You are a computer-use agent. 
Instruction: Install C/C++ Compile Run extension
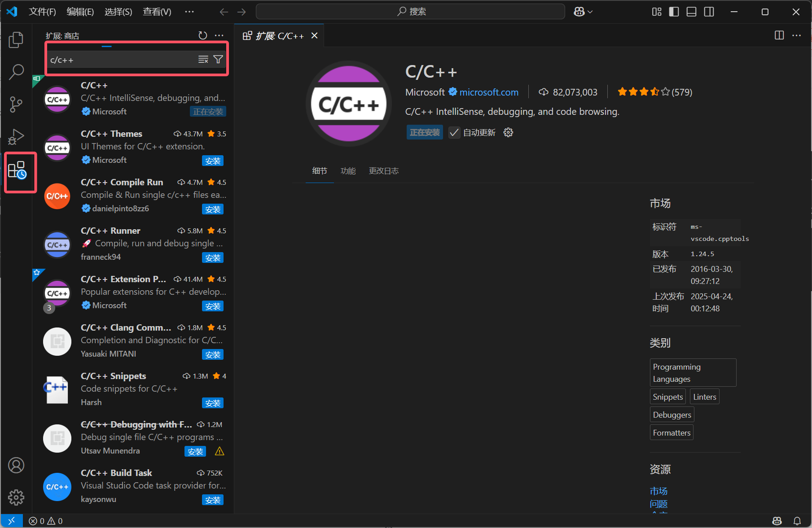point(213,209)
